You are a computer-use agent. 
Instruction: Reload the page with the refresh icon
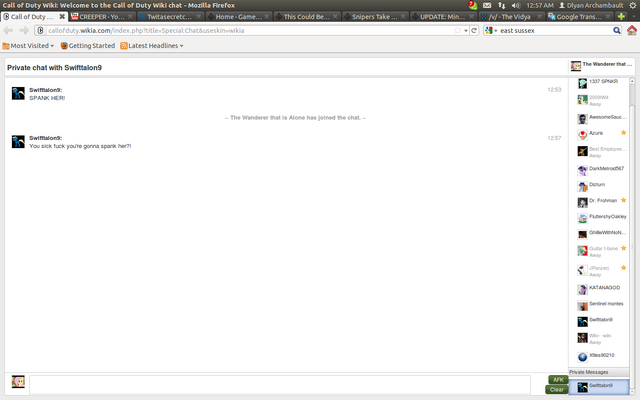[x=474, y=30]
